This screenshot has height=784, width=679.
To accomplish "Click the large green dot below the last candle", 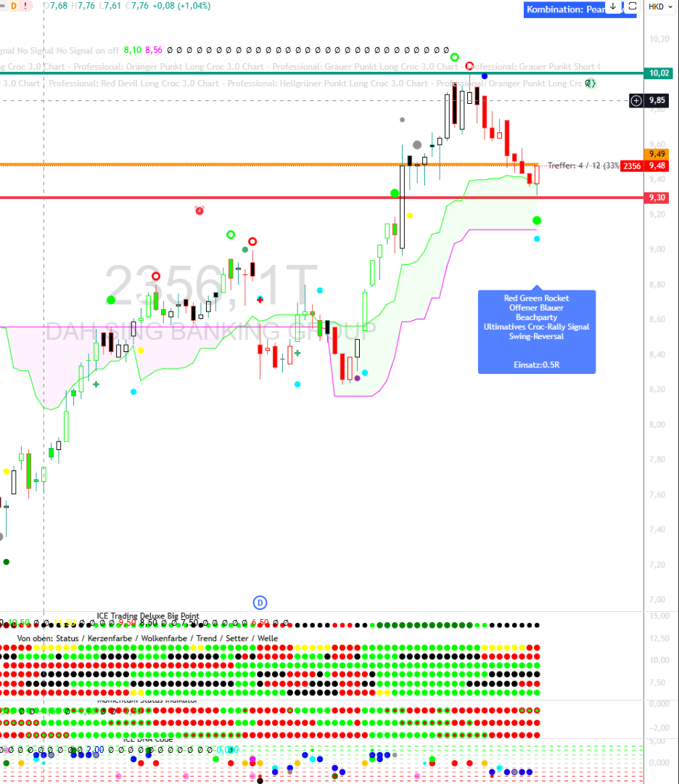I will point(537,221).
